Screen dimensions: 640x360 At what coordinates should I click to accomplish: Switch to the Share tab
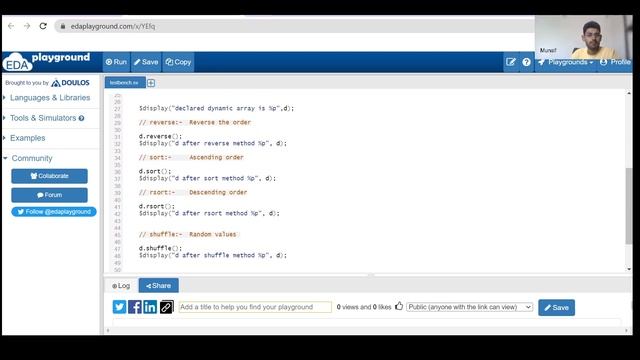tap(158, 286)
